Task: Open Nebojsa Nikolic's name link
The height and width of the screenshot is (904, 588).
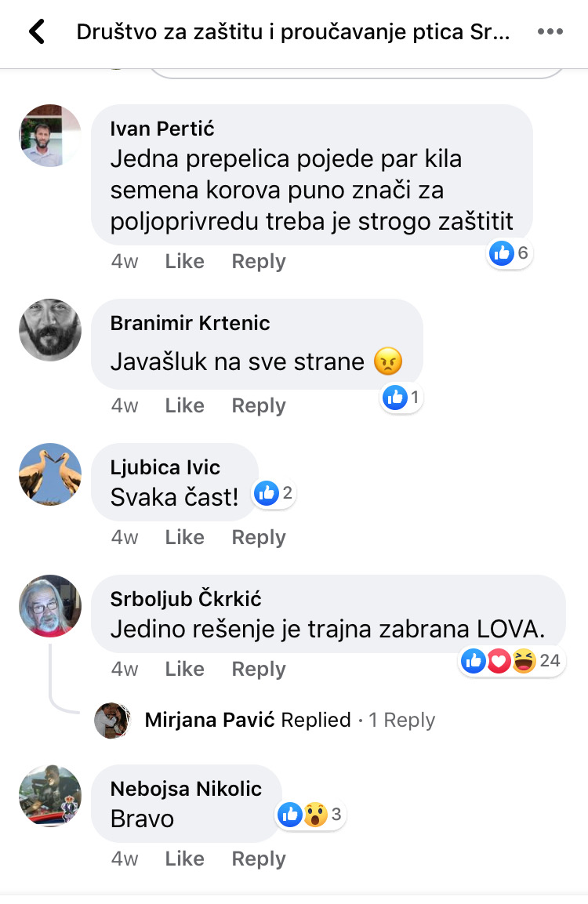Action: point(186,788)
